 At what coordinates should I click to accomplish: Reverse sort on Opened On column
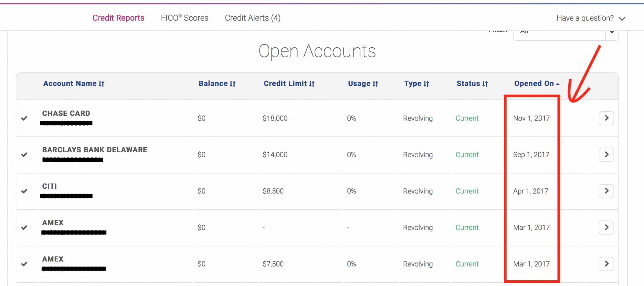536,84
